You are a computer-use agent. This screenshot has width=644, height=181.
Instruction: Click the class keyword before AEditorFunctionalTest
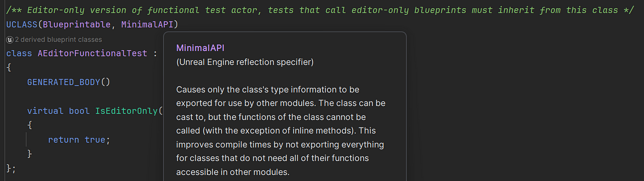coord(19,53)
